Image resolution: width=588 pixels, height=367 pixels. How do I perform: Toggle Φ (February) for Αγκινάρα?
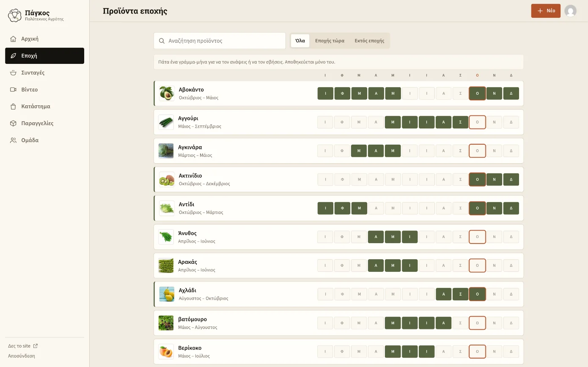(342, 151)
